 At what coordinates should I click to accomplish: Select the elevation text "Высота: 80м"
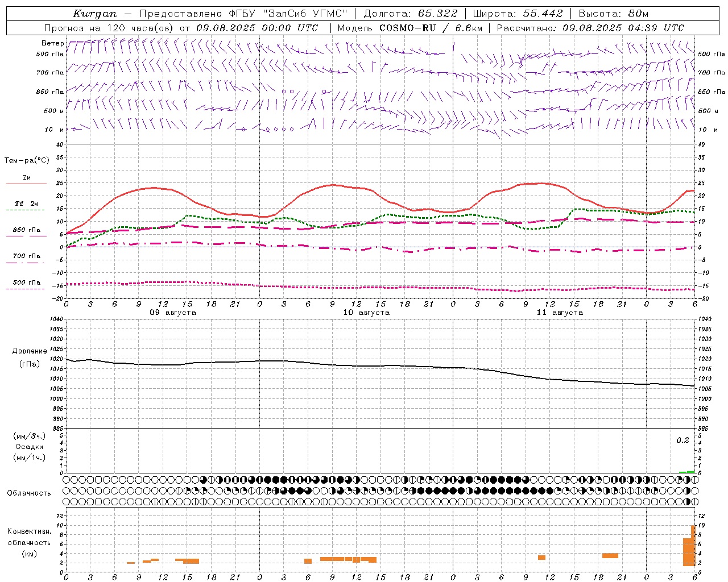click(614, 14)
